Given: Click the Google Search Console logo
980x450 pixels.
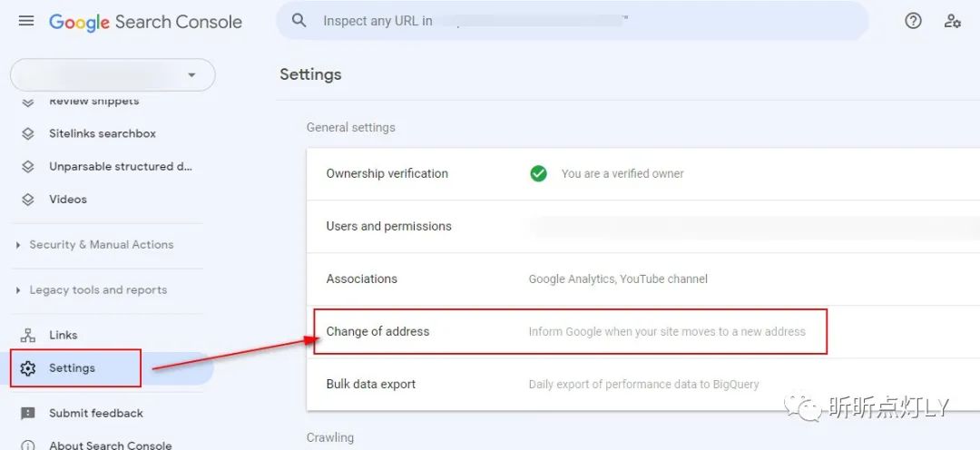Looking at the screenshot, I should pos(145,22).
